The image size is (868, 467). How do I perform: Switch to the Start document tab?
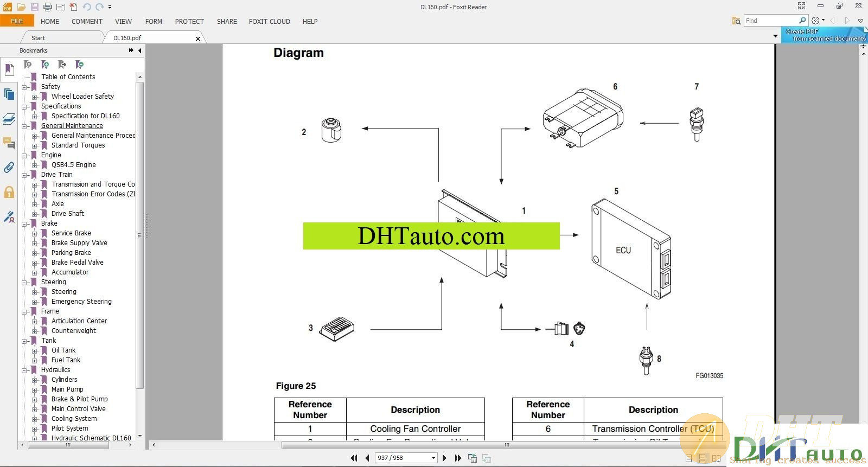pos(38,38)
